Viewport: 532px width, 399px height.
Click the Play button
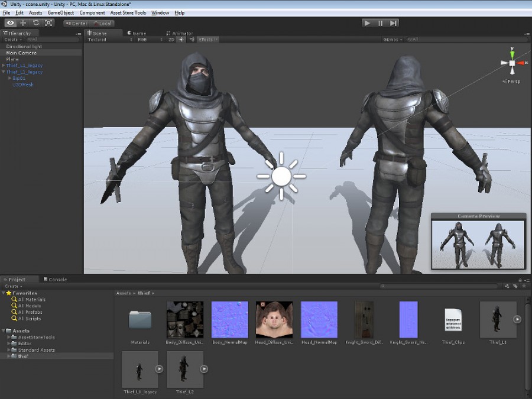(x=367, y=23)
